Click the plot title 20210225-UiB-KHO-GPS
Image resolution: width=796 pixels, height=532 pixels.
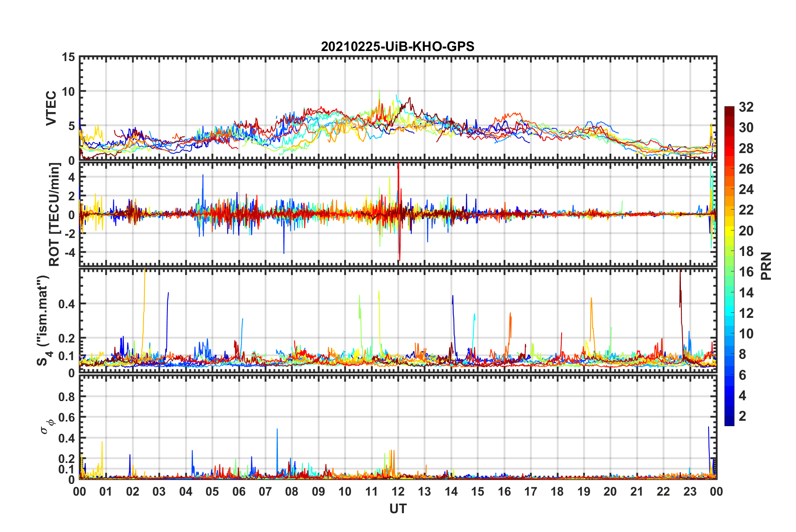(x=398, y=46)
